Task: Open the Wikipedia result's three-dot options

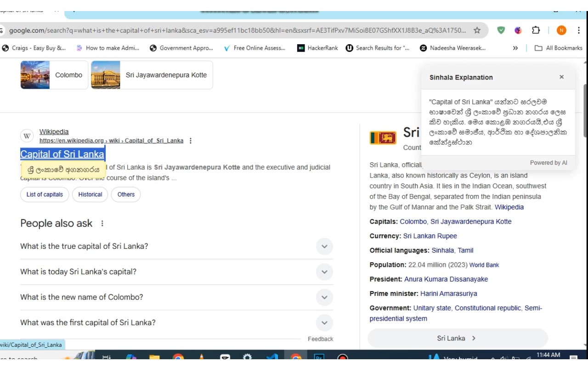Action: [191, 141]
